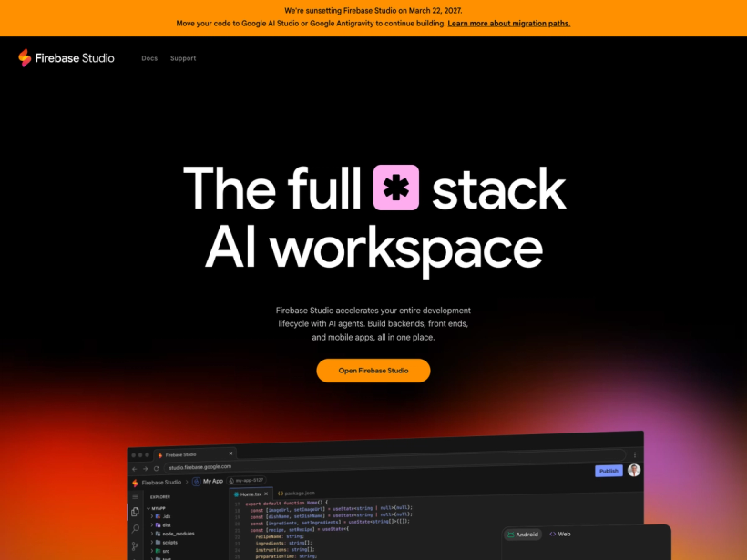This screenshot has height=560, width=747.
Task: Click the orange Open Firebase Studio button
Action: (x=373, y=371)
